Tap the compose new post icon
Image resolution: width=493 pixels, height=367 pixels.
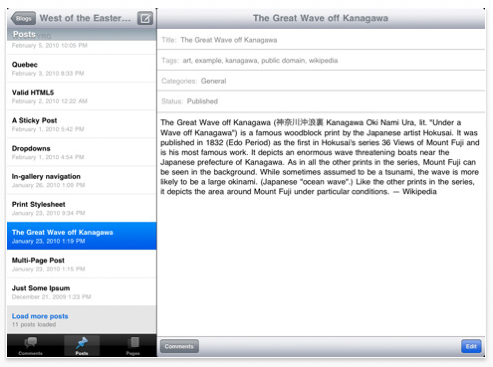click(x=145, y=18)
